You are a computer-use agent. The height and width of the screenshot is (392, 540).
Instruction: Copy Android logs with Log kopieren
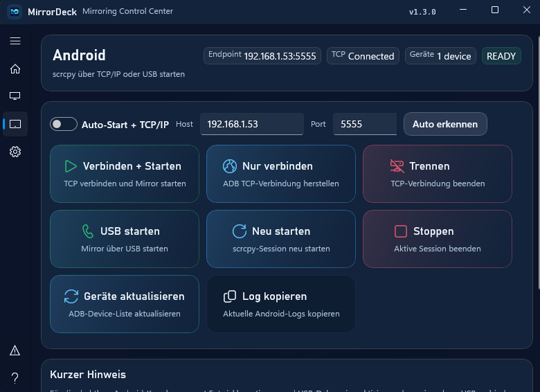pos(280,304)
